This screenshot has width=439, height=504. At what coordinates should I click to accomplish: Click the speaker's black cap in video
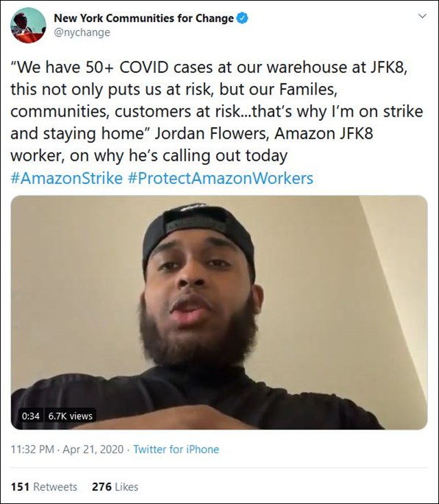click(x=198, y=227)
